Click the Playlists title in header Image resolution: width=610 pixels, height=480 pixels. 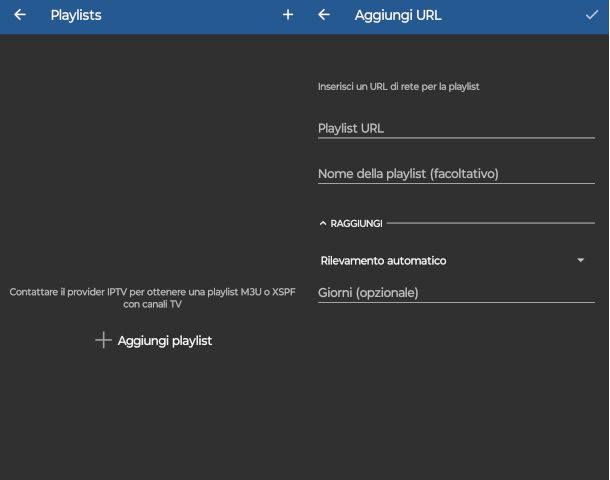[76, 15]
